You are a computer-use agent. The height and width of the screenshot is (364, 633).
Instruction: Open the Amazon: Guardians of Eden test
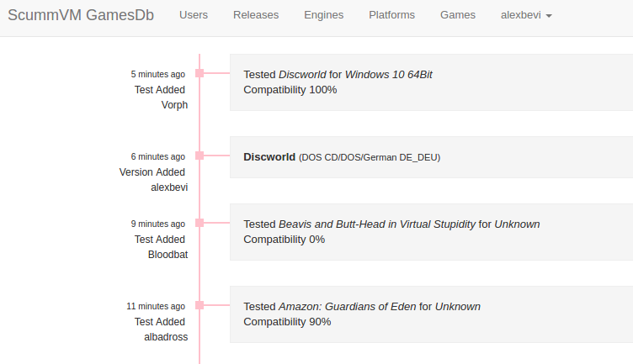click(x=431, y=314)
